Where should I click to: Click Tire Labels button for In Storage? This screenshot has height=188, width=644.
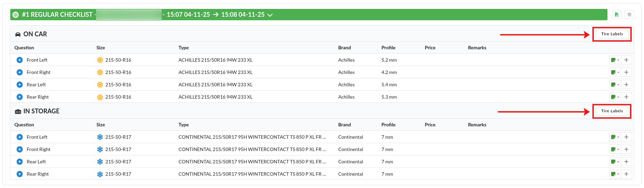pyautogui.click(x=612, y=111)
